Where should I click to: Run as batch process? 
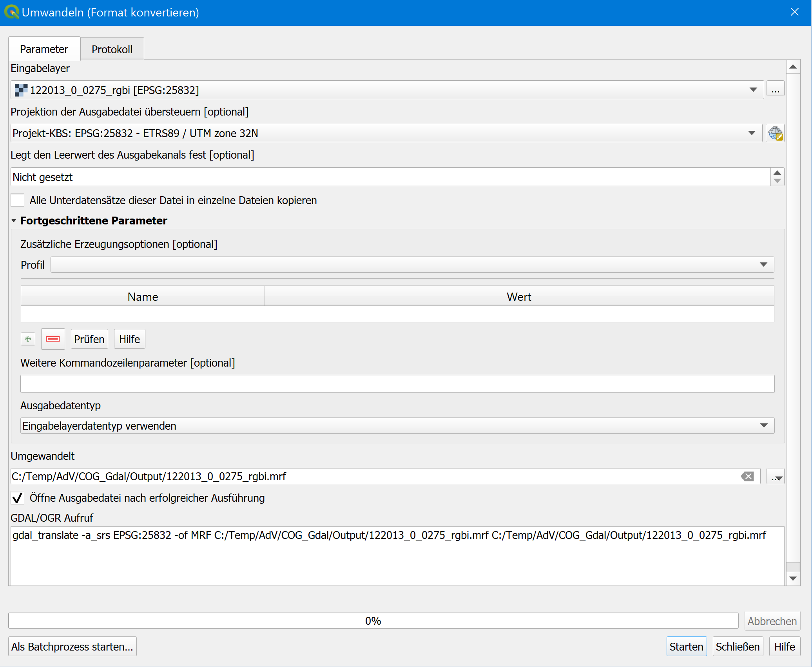(x=72, y=646)
